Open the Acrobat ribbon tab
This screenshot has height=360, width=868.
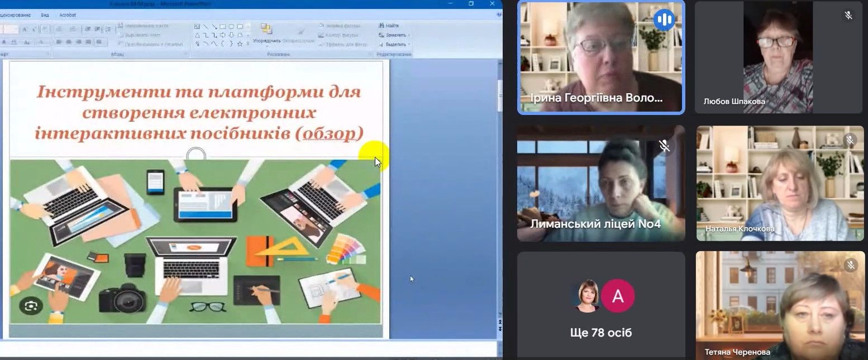(x=68, y=15)
